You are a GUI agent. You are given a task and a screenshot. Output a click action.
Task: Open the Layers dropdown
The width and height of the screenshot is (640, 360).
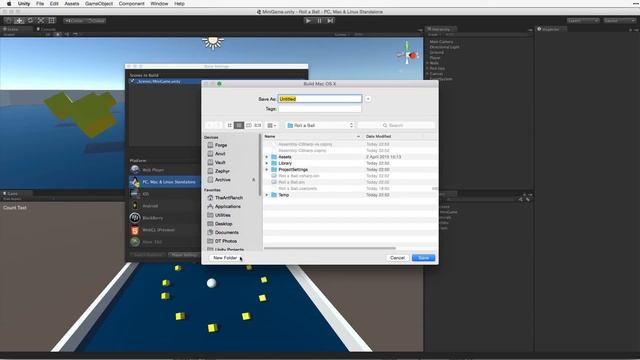point(583,20)
